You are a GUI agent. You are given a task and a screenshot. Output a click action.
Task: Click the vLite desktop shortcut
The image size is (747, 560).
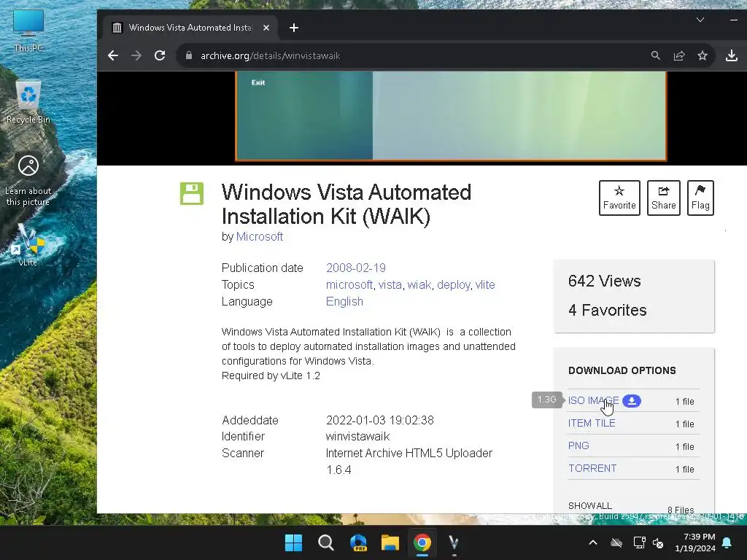coord(28,245)
